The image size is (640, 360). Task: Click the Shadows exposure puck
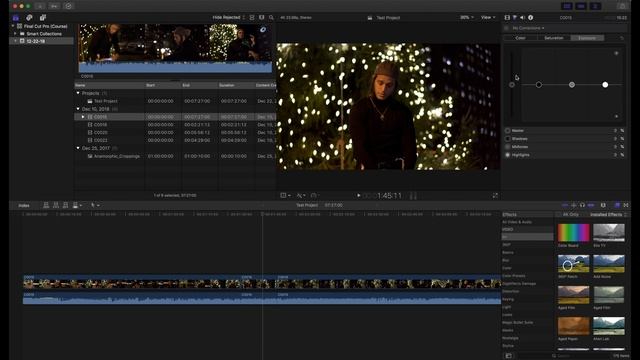click(x=539, y=84)
